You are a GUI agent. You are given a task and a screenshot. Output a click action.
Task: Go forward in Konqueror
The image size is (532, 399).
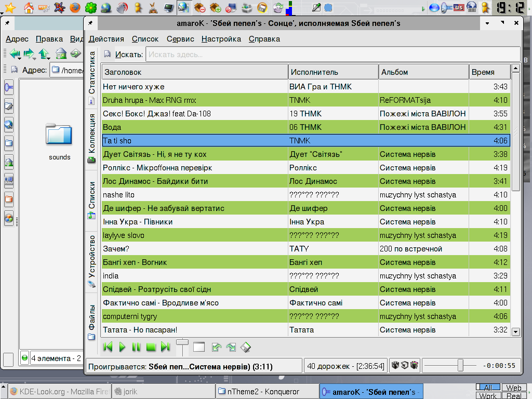[x=29, y=54]
